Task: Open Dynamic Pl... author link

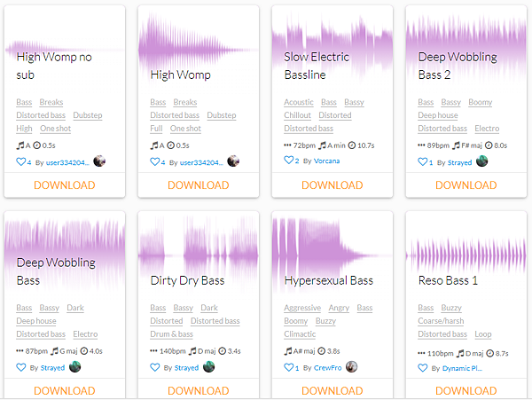Action: tap(462, 368)
